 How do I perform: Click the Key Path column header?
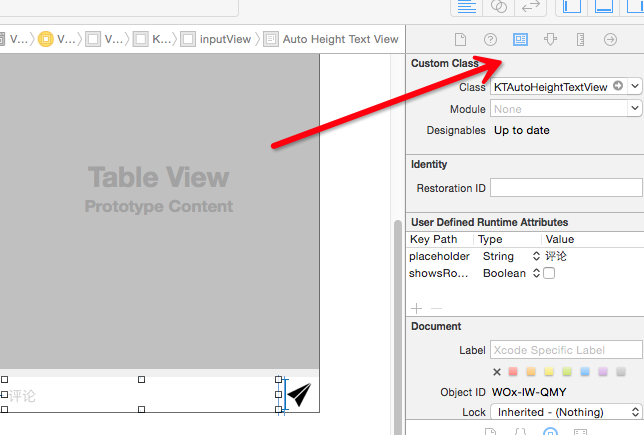tap(433, 239)
